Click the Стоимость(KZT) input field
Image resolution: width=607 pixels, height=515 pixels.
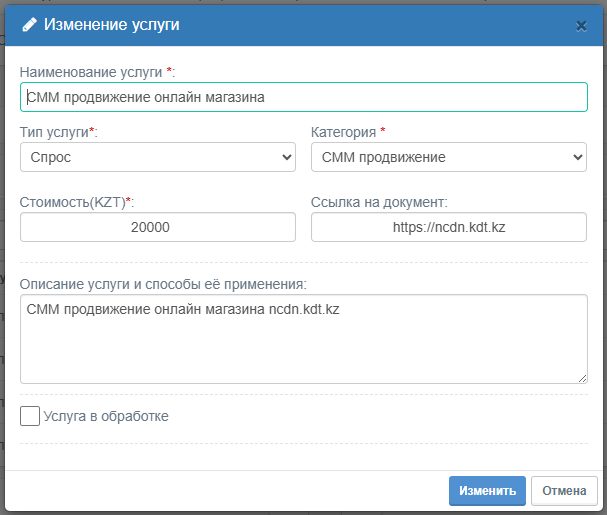[x=158, y=227]
